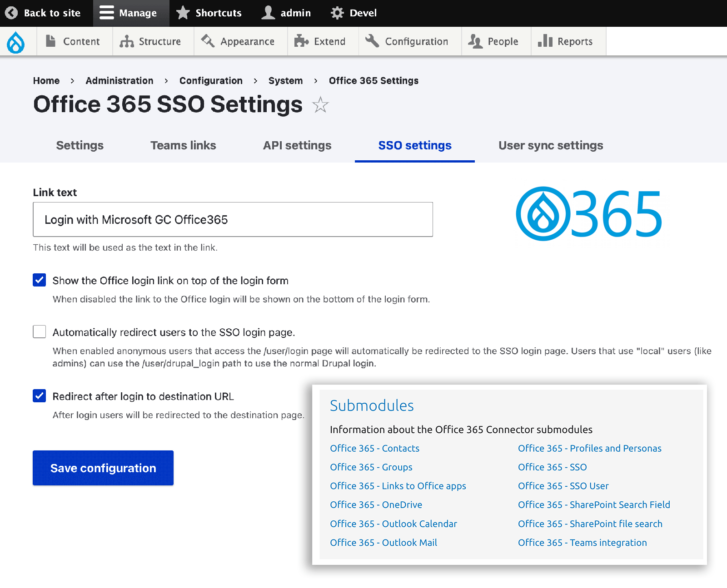This screenshot has width=727, height=588.
Task: Go to System breadcrumb
Action: click(285, 80)
